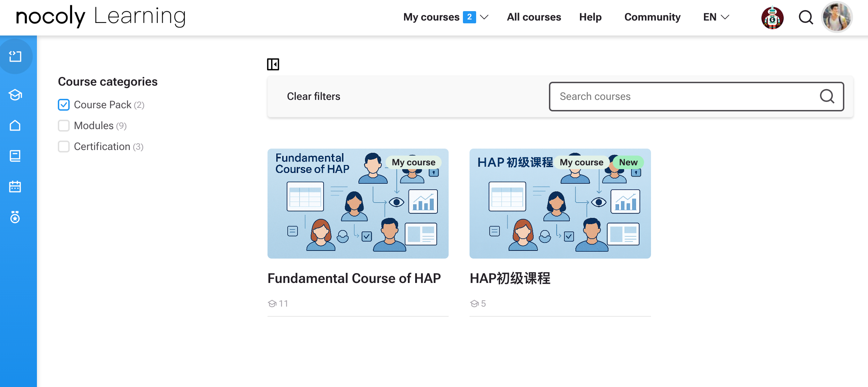Click the nocoly Learning logo
The width and height of the screenshot is (868, 387).
101,17
